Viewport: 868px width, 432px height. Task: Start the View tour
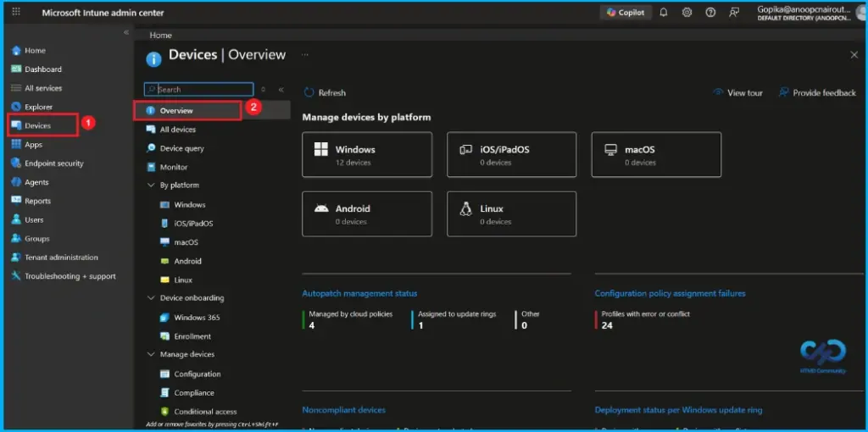click(x=738, y=93)
